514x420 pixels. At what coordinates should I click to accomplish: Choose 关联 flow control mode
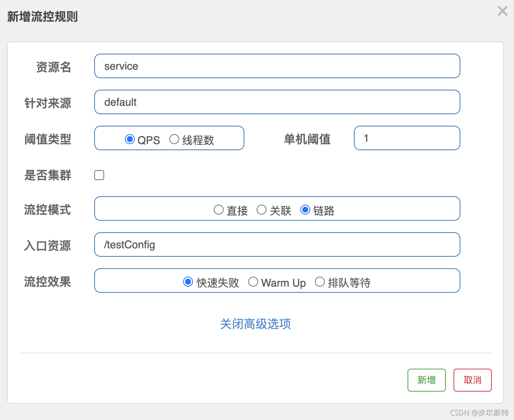point(262,210)
